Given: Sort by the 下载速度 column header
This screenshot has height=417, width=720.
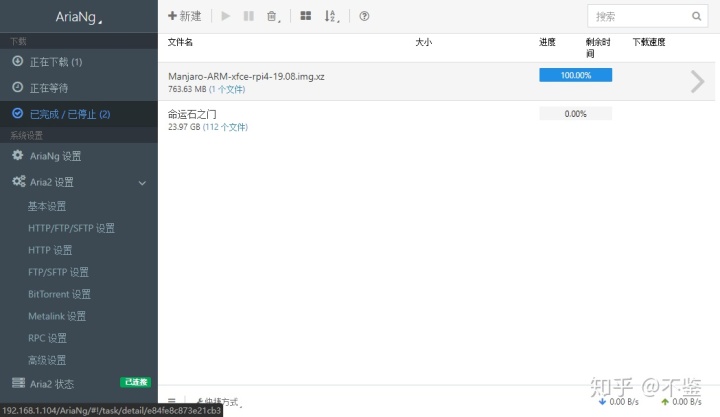Looking at the screenshot, I should click(649, 42).
